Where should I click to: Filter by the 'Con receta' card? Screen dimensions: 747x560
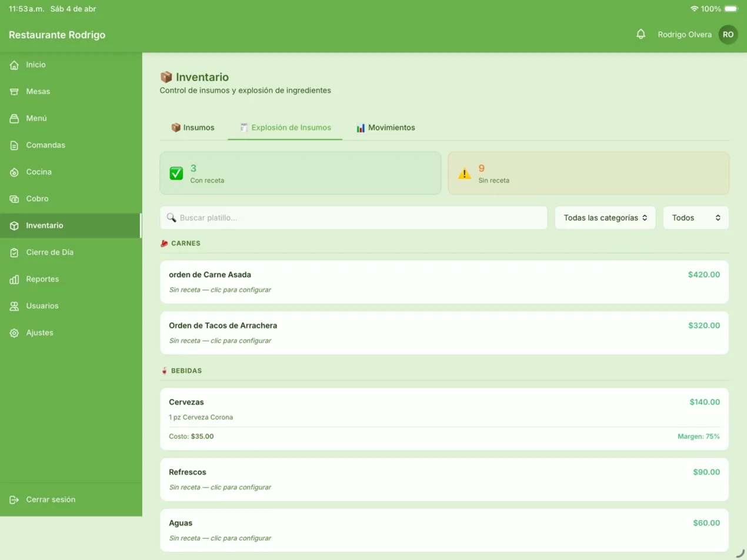point(300,173)
